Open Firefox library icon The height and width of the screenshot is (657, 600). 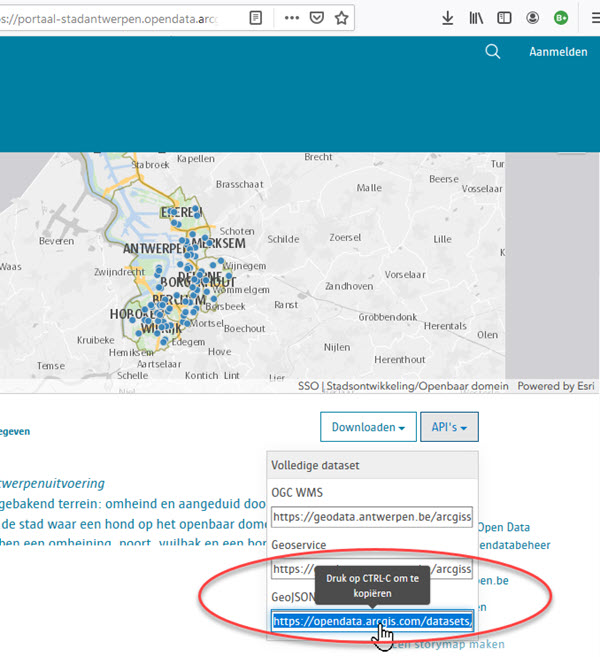(476, 18)
